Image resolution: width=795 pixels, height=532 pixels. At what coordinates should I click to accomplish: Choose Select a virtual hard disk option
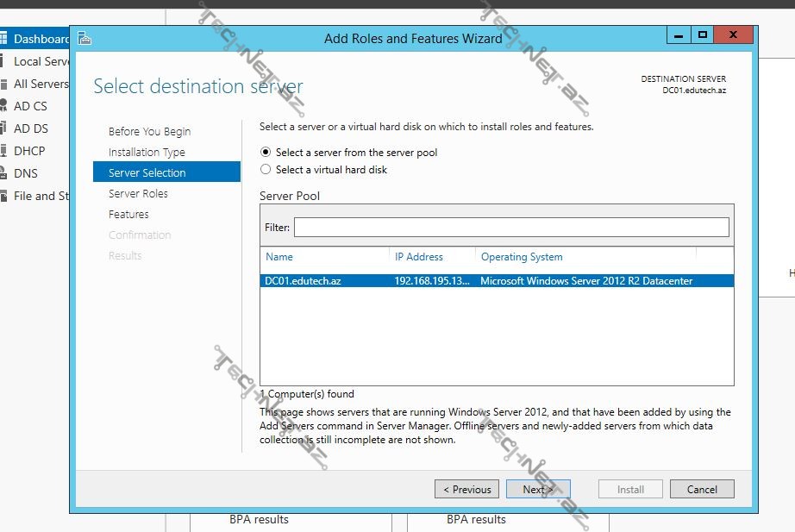tap(266, 170)
